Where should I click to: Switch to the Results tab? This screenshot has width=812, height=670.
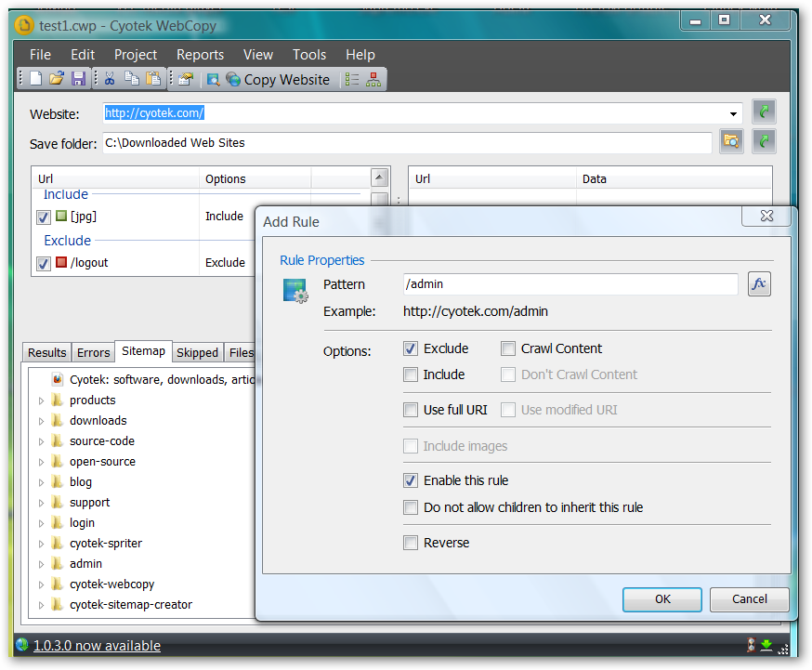47,352
